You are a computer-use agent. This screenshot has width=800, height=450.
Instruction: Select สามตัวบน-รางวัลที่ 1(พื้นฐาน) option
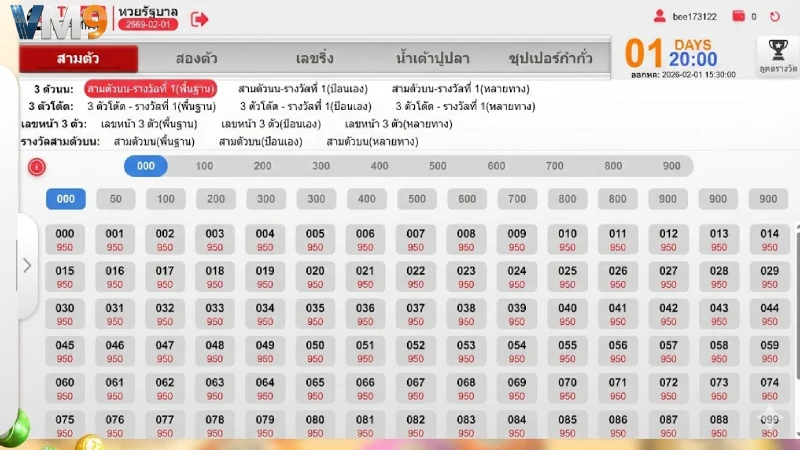(151, 89)
